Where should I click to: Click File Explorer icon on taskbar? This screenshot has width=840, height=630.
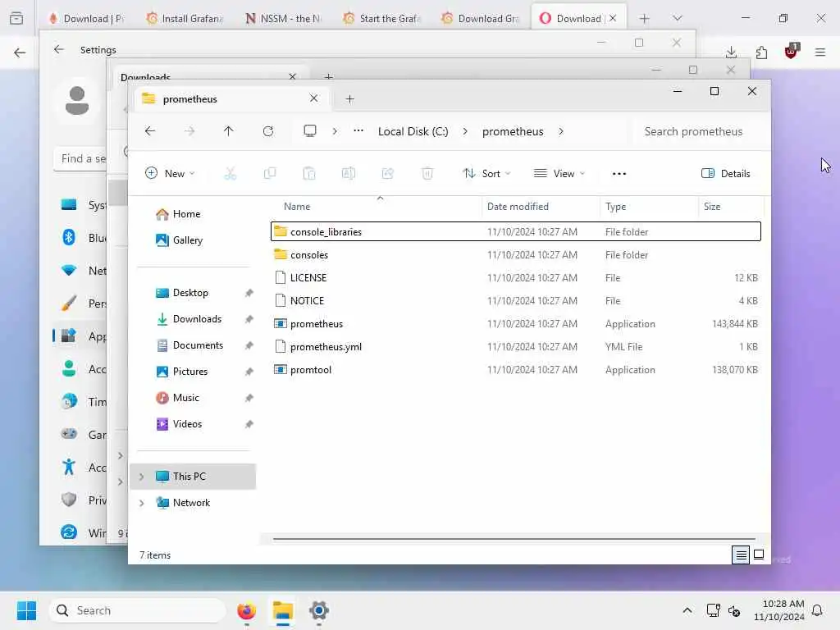click(x=283, y=610)
